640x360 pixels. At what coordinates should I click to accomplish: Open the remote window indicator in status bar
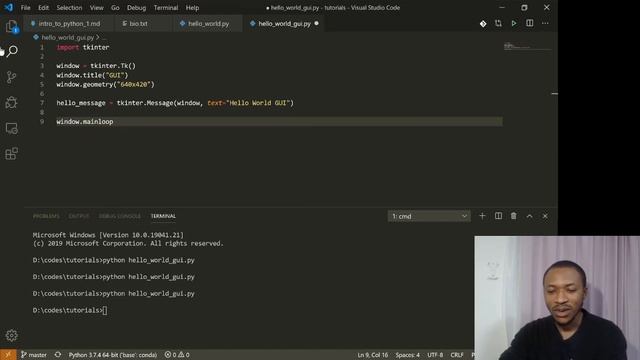8,355
